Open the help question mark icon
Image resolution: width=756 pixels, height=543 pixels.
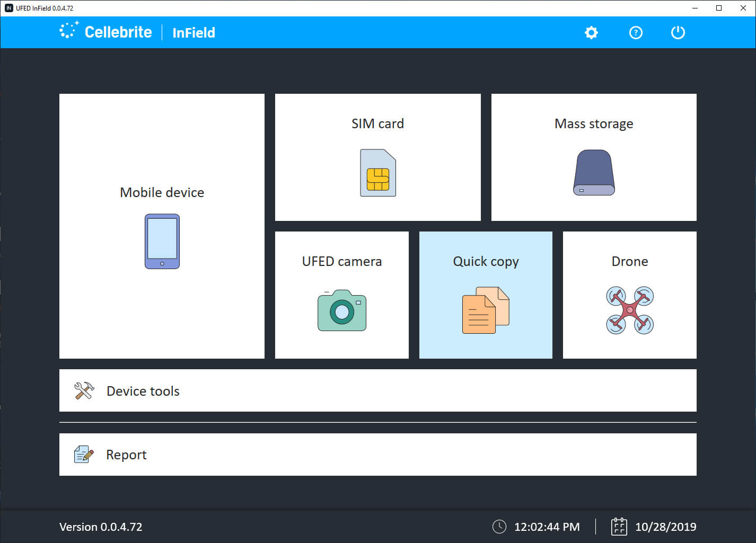pyautogui.click(x=636, y=33)
